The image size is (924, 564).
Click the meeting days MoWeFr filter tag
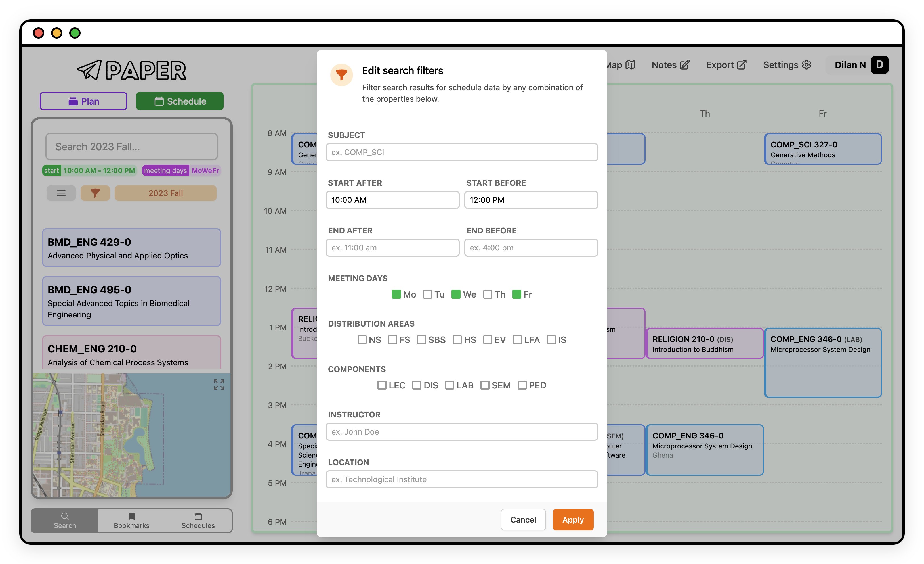point(182,170)
